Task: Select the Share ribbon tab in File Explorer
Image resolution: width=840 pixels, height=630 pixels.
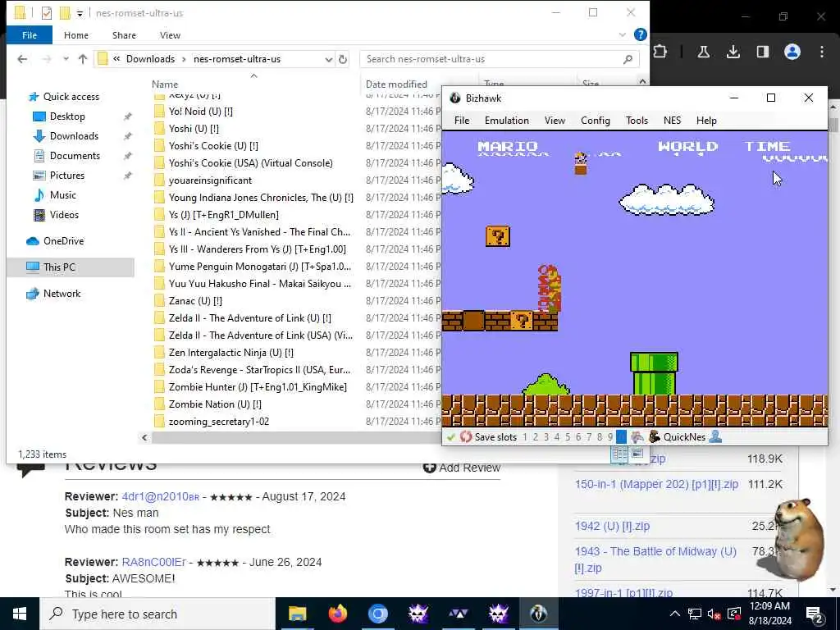Action: click(124, 35)
